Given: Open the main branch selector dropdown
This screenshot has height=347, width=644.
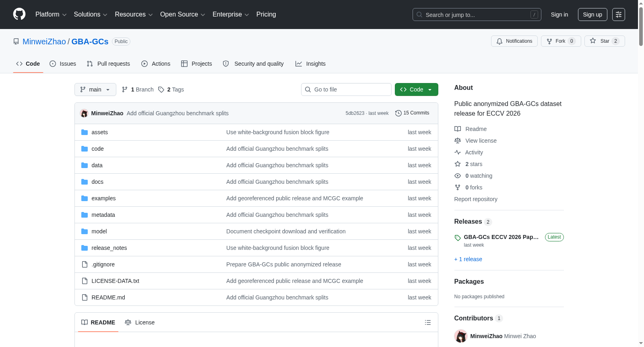Looking at the screenshot, I should pyautogui.click(x=95, y=89).
